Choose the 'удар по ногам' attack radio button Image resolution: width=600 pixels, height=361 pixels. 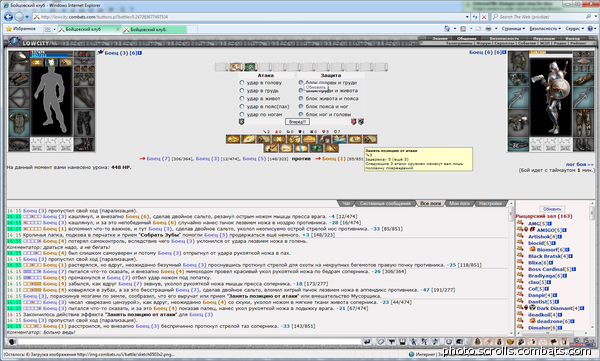click(242, 114)
